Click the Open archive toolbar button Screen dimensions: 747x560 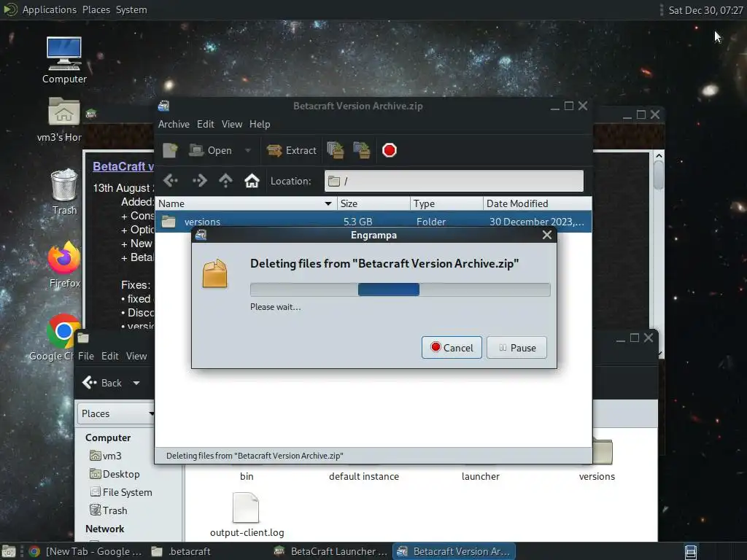click(x=210, y=150)
